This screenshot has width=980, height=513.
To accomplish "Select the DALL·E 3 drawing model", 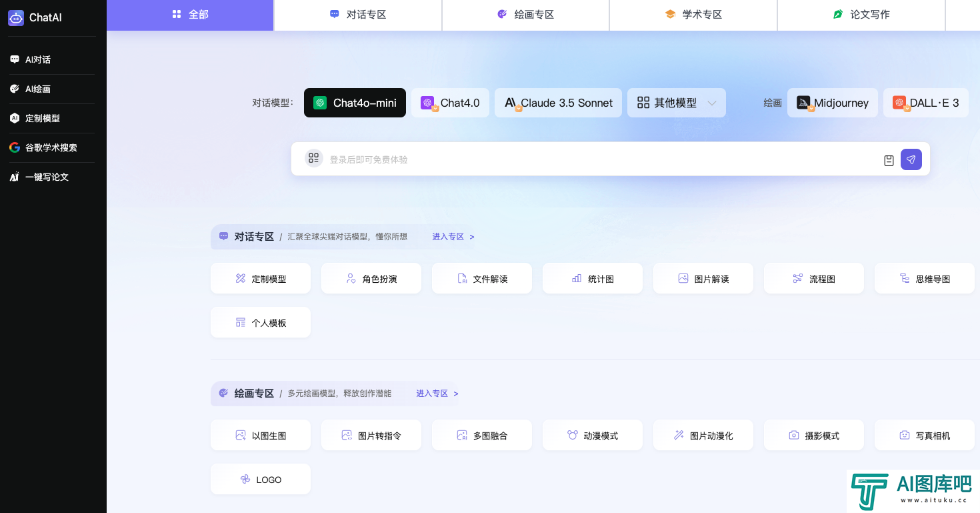I will point(926,103).
